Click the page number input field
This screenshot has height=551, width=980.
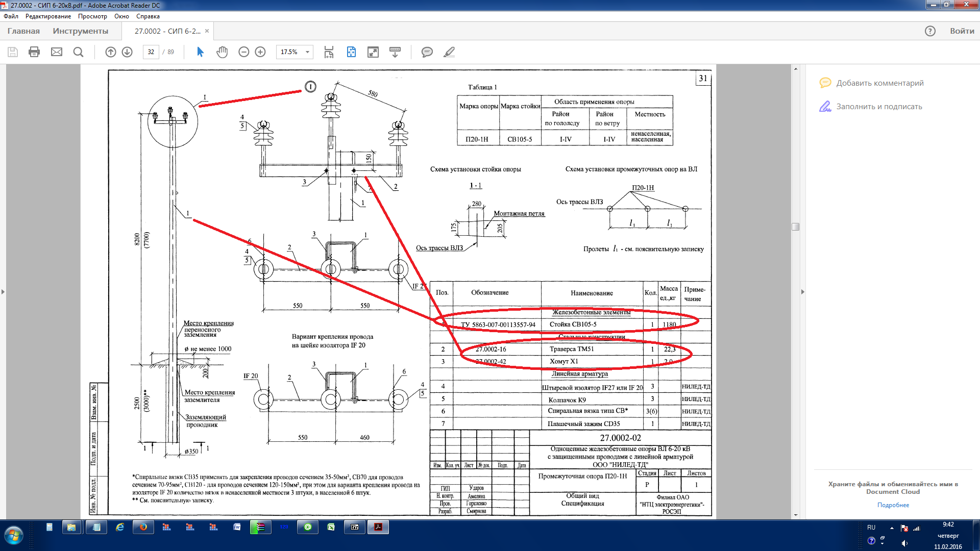151,52
